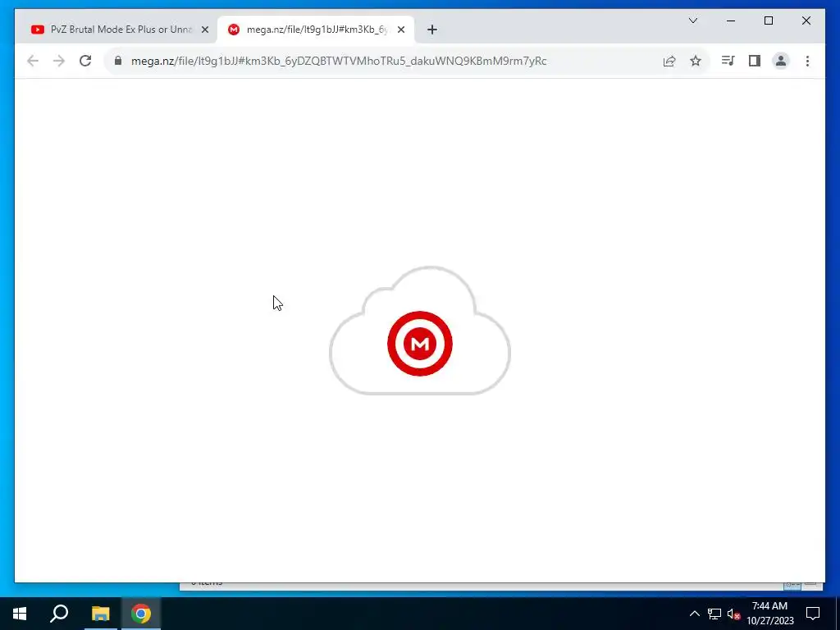Bookmark this page with the star
The height and width of the screenshot is (630, 840).
696,61
